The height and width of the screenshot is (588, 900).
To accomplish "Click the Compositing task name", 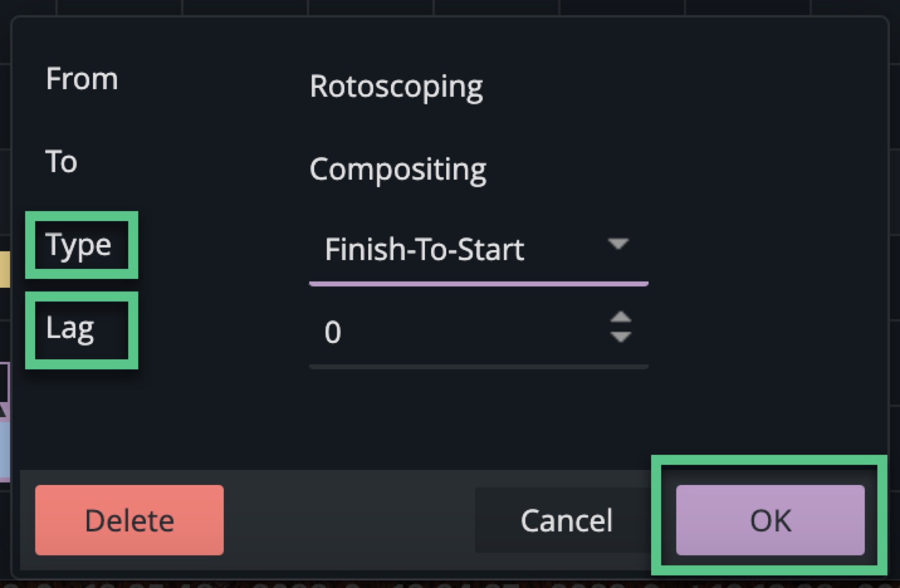I will pyautogui.click(x=398, y=170).
